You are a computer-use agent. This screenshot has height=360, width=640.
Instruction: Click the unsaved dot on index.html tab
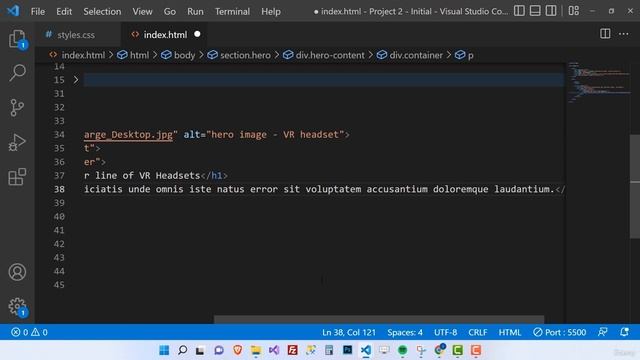coord(197,34)
